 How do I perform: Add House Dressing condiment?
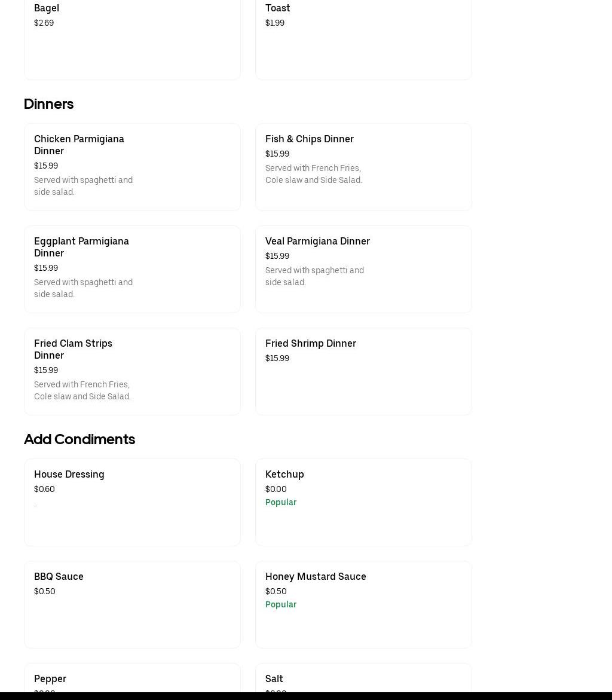point(131,502)
